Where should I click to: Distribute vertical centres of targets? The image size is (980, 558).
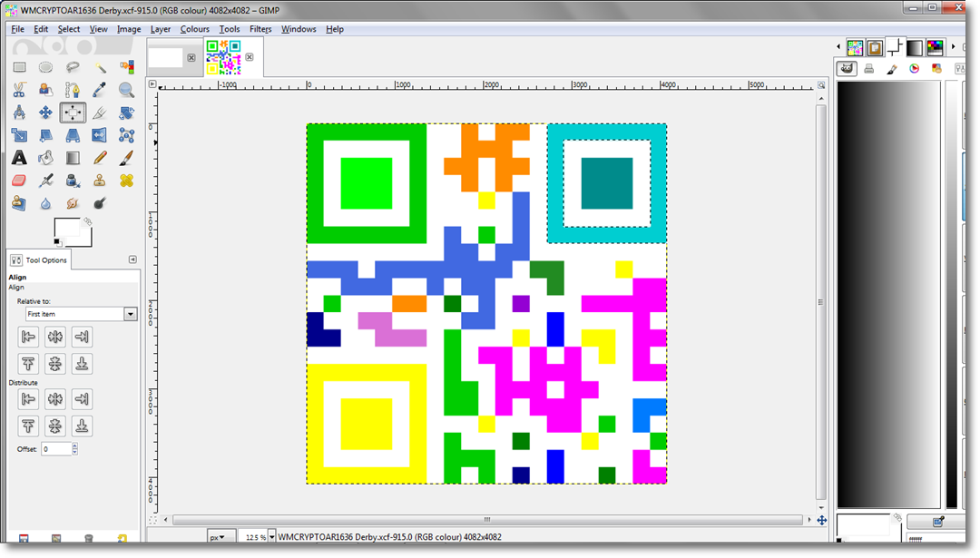(x=55, y=426)
